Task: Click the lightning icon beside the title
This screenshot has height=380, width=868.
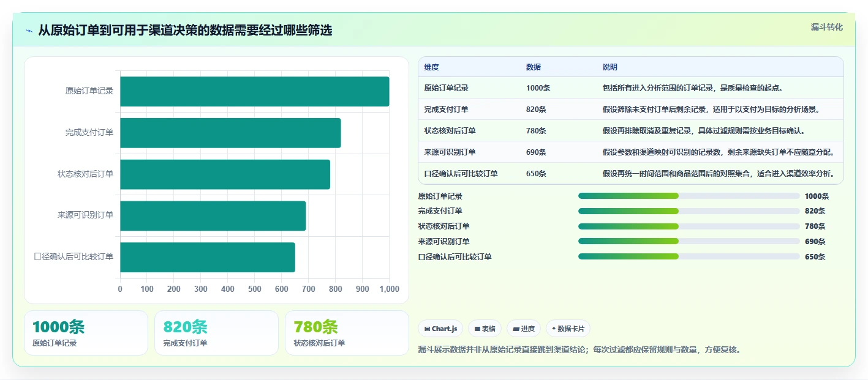Action: (x=29, y=31)
